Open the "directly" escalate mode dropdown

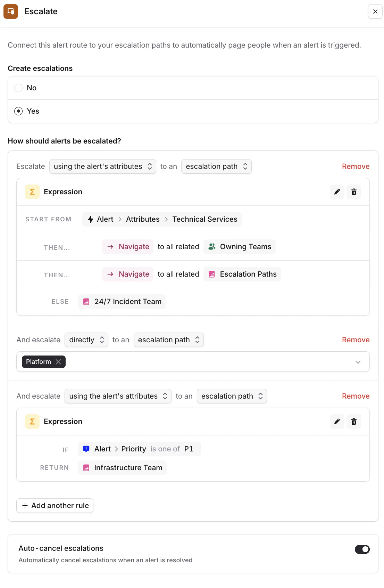[x=86, y=340]
